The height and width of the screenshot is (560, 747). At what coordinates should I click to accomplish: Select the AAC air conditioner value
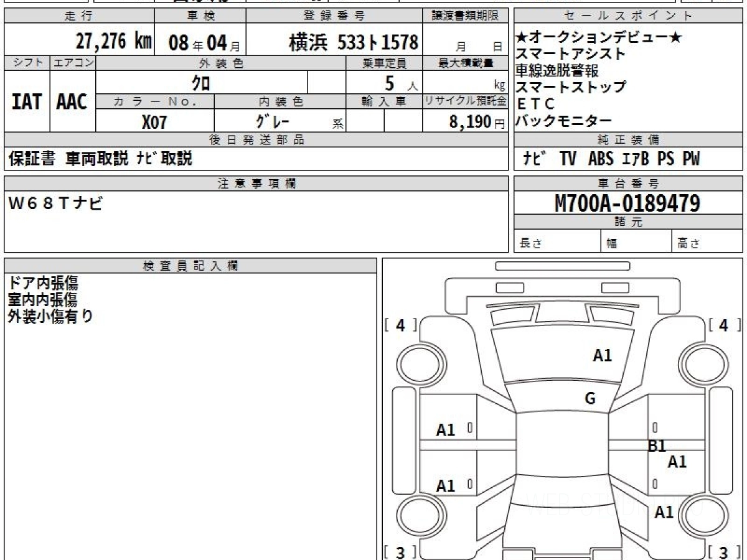[x=72, y=101]
